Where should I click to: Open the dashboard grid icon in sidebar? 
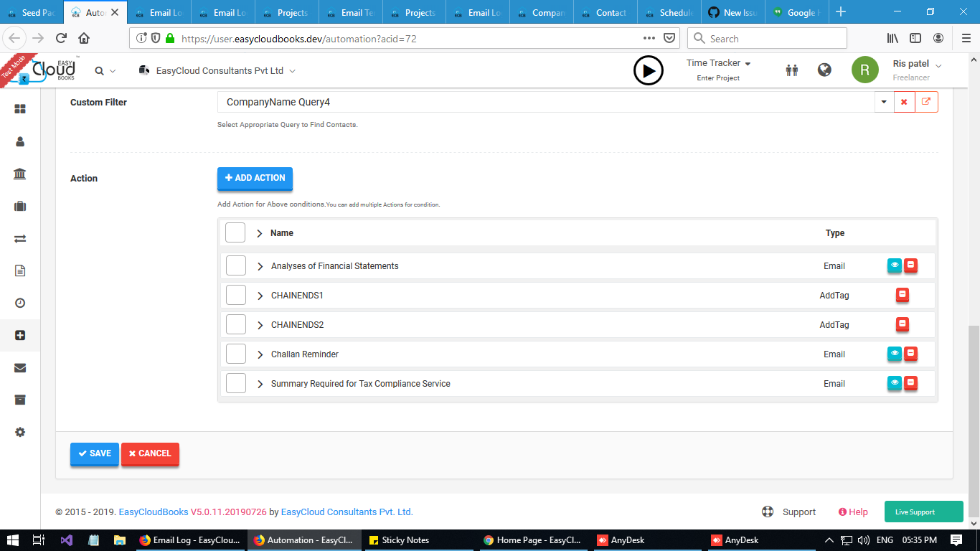coord(19,110)
